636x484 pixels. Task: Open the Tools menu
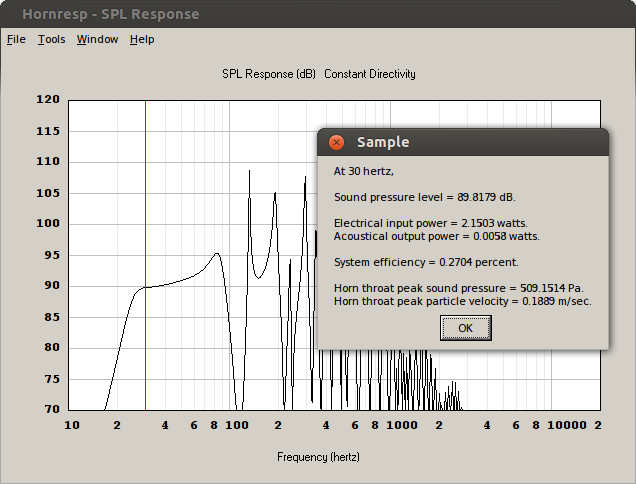[x=52, y=39]
